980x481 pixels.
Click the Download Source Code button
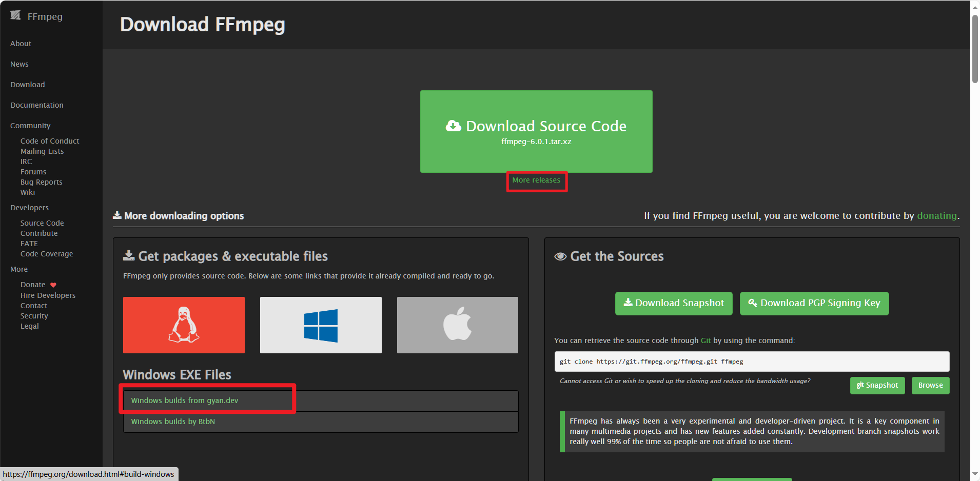[536, 131]
